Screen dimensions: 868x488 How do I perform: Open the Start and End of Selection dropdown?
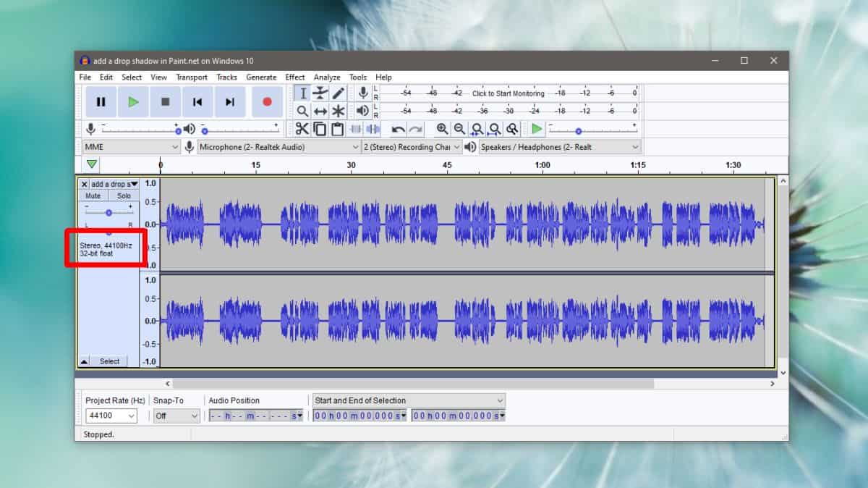pyautogui.click(x=409, y=400)
